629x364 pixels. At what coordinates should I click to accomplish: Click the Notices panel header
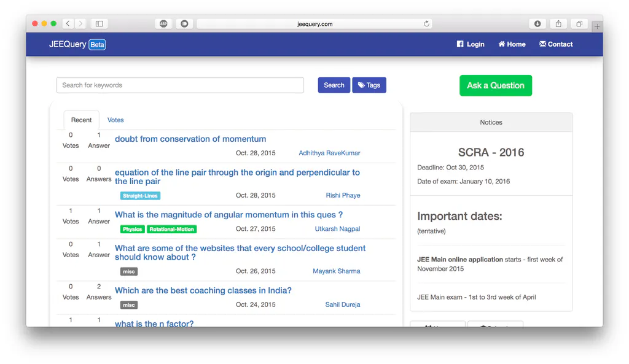pyautogui.click(x=491, y=122)
